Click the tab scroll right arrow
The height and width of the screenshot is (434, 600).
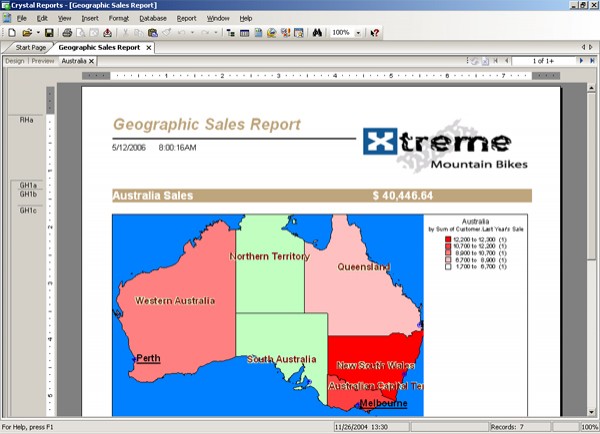coord(591,47)
